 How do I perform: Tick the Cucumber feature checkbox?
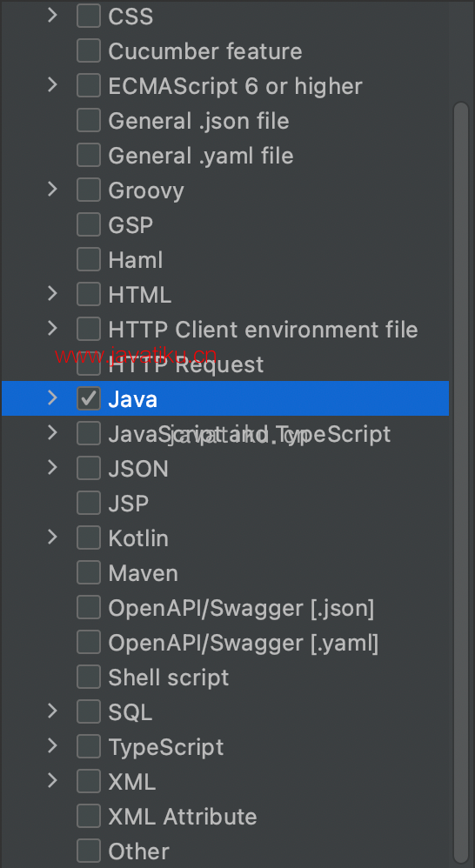pyautogui.click(x=89, y=51)
